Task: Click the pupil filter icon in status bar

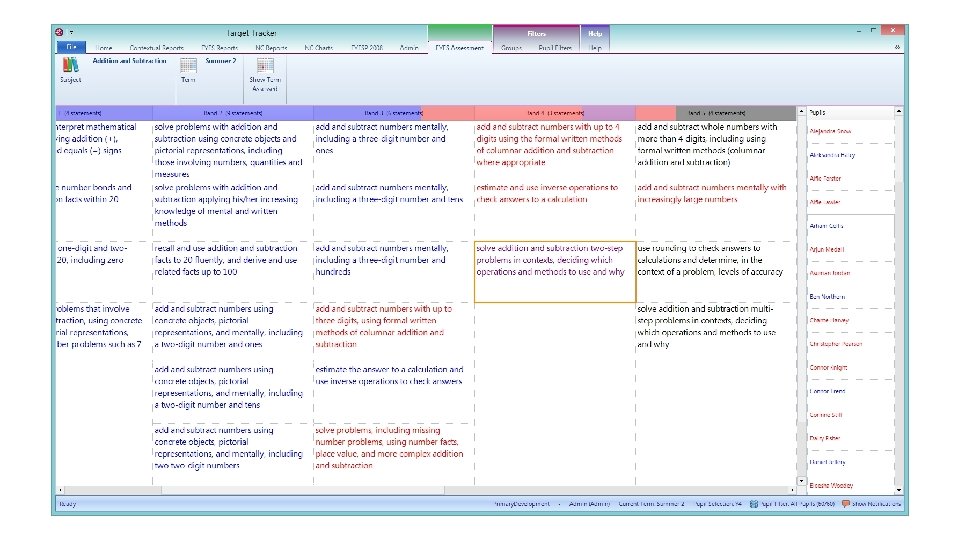Action: click(754, 504)
